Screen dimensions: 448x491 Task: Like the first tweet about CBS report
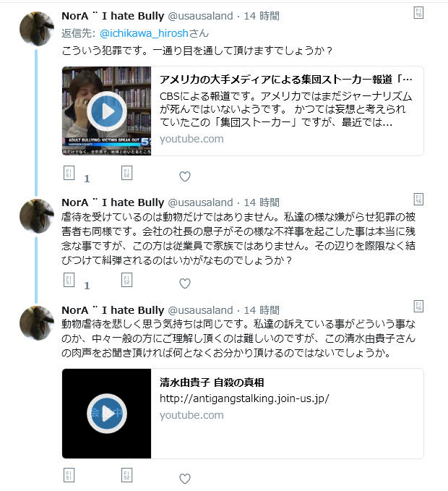click(185, 176)
